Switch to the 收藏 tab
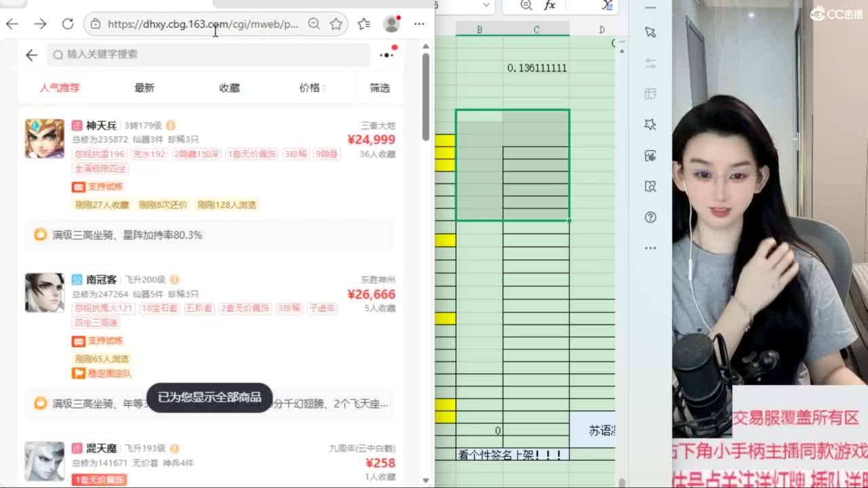This screenshot has width=868, height=488. coord(229,88)
